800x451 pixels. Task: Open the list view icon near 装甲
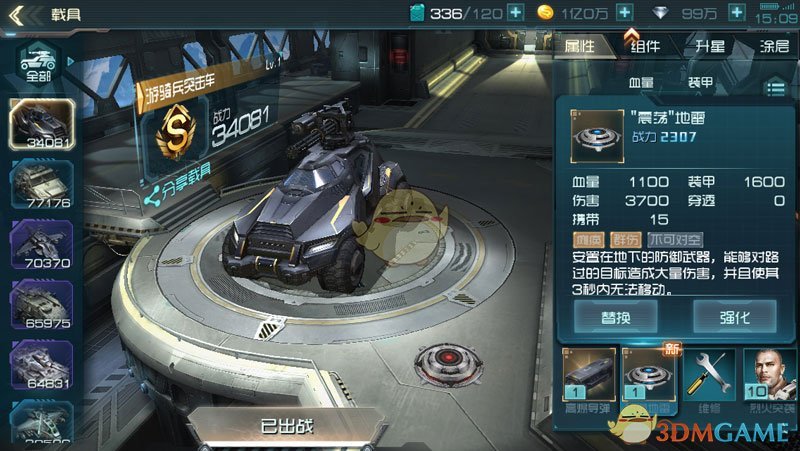(776, 89)
